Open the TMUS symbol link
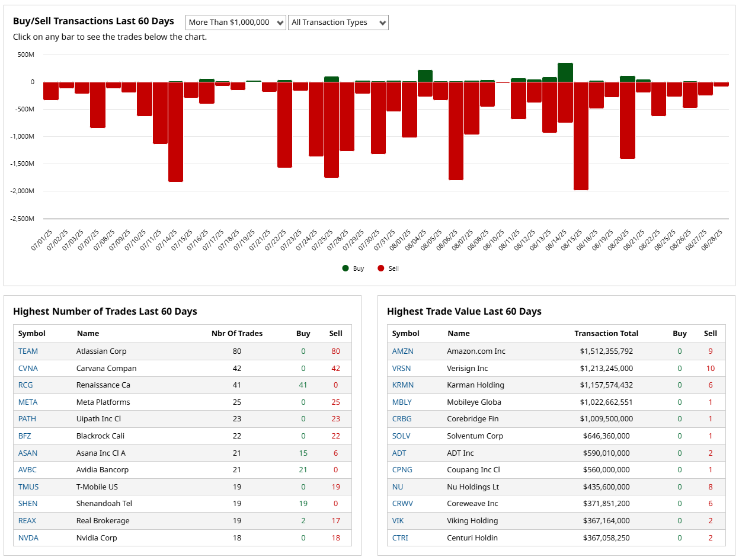Image resolution: width=739 pixels, height=560 pixels. click(x=28, y=487)
